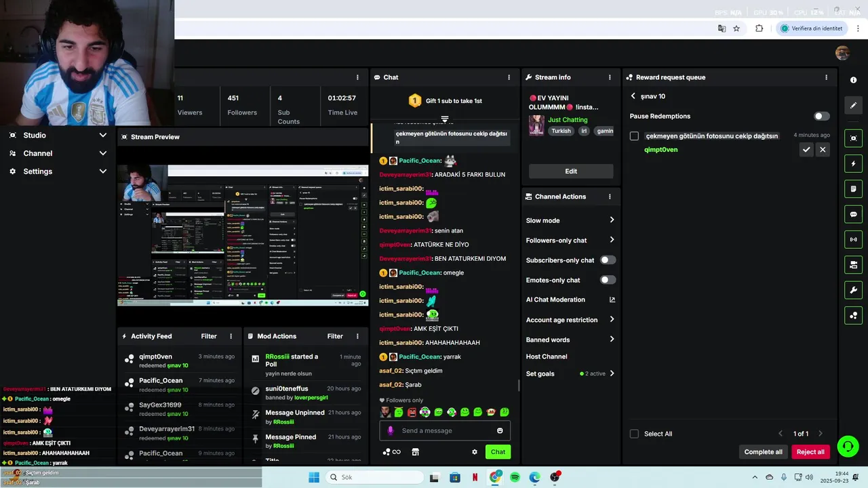Viewport: 868px width, 488px height.
Task: Go back from şınav 10 queue
Action: [633, 96]
